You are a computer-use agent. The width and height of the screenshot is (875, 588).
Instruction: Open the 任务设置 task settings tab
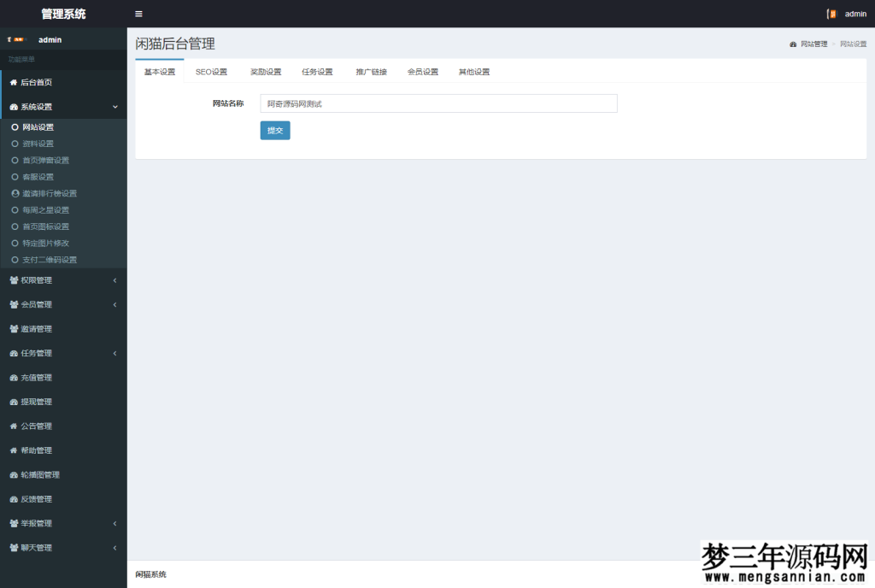point(318,72)
